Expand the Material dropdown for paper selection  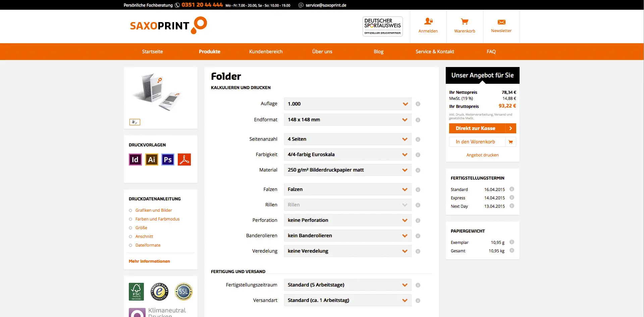tap(347, 170)
